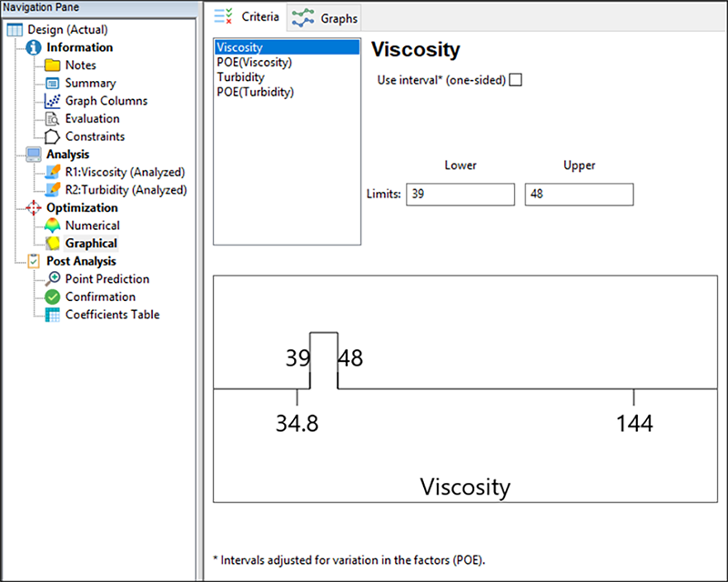Click the Notes folder icon
The image size is (728, 582).
[52, 65]
